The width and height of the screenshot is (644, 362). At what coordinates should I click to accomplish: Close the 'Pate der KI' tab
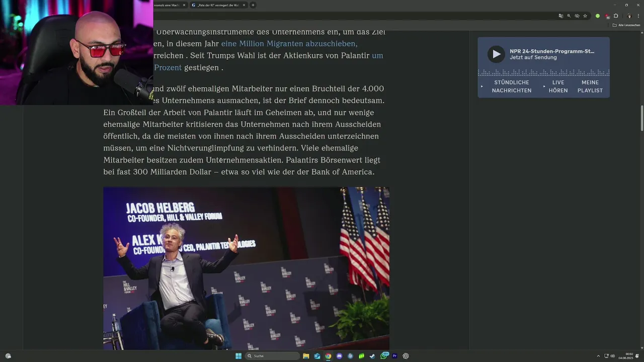pos(244,5)
